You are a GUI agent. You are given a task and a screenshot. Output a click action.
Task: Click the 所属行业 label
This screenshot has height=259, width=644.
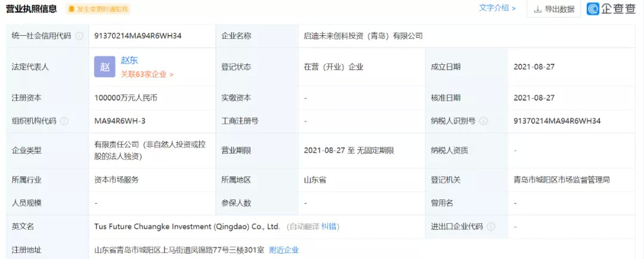pyautogui.click(x=27, y=179)
